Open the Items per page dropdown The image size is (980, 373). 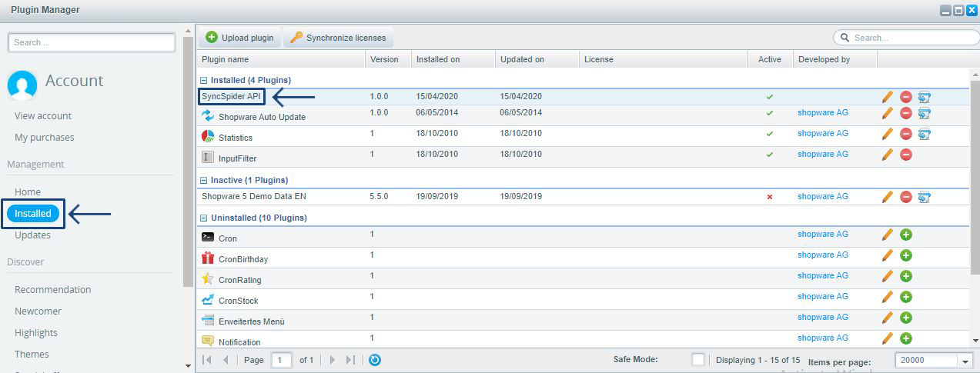pyautogui.click(x=965, y=361)
